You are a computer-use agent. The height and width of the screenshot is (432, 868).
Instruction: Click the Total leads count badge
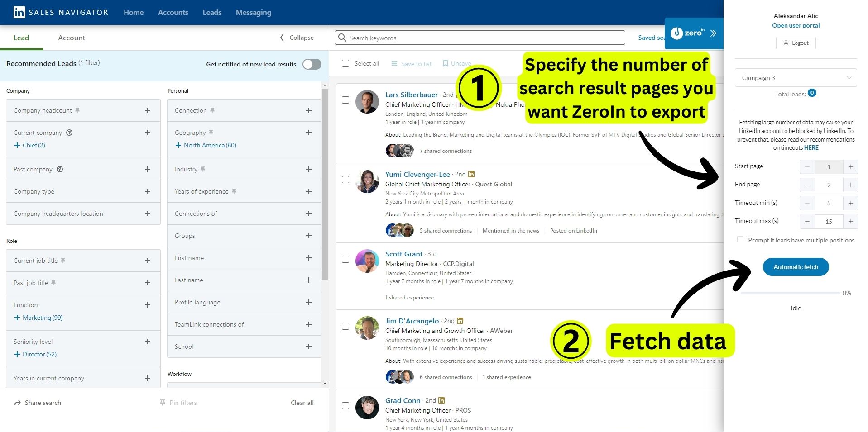[x=812, y=93]
